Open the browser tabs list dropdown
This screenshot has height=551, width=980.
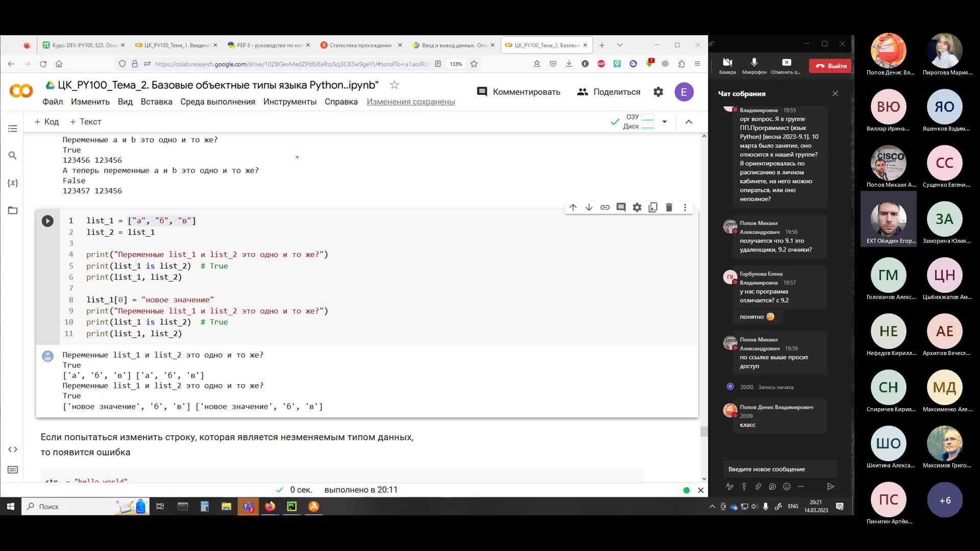[620, 45]
